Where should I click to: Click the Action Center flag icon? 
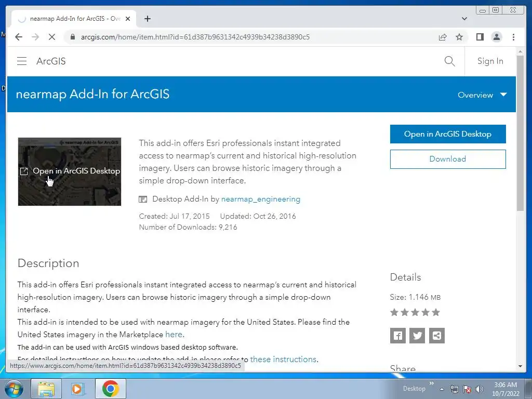467,389
